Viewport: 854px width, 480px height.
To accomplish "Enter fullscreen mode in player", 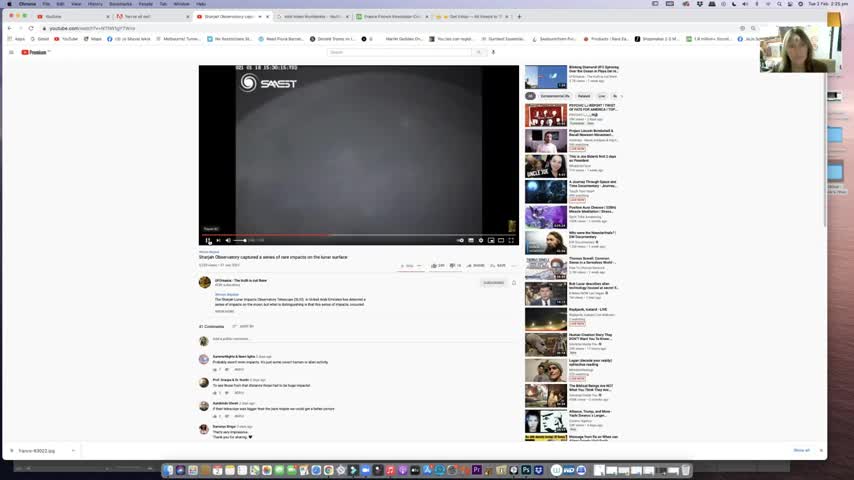I will 511,240.
